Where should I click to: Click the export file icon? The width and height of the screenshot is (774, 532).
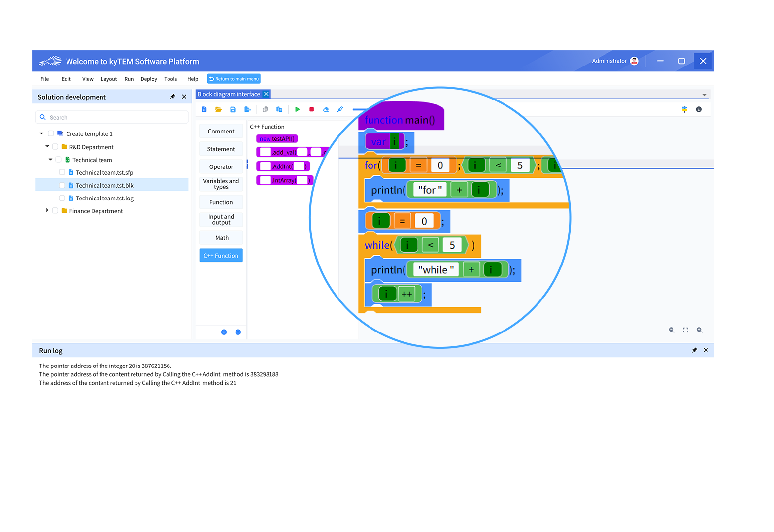[x=247, y=109]
